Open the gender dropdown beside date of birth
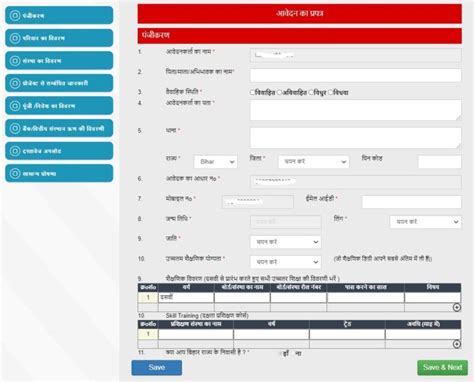Image resolution: width=474 pixels, height=382 pixels. 426,222
